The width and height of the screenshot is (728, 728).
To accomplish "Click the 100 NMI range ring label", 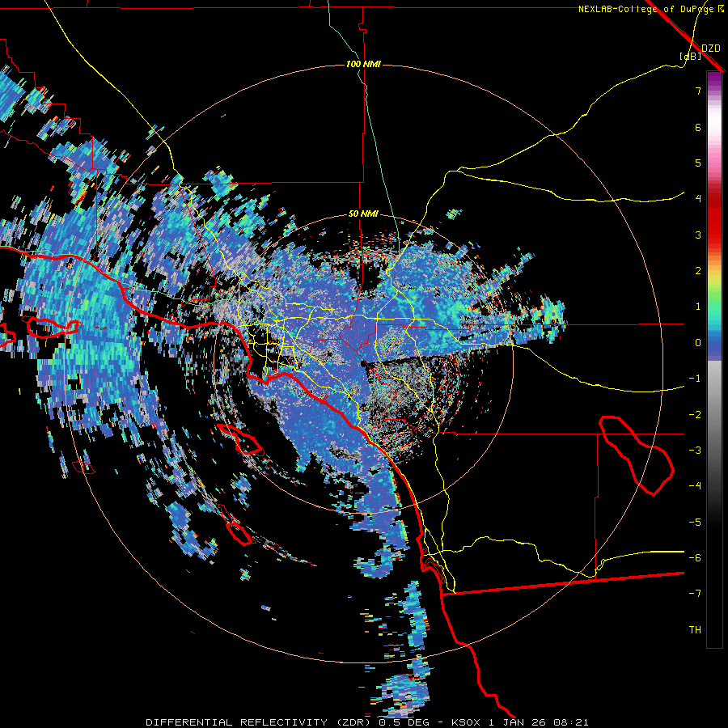I will pos(363,64).
